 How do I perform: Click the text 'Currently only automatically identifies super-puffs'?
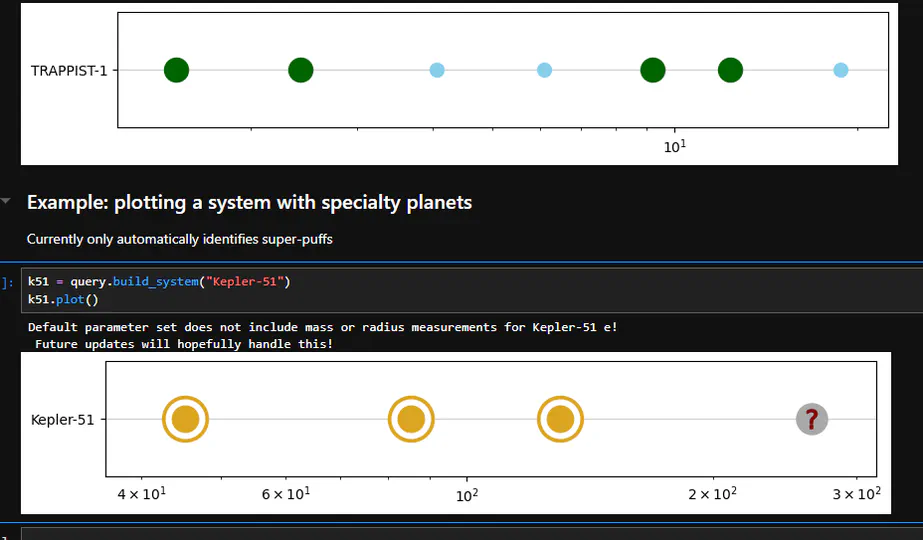[180, 239]
